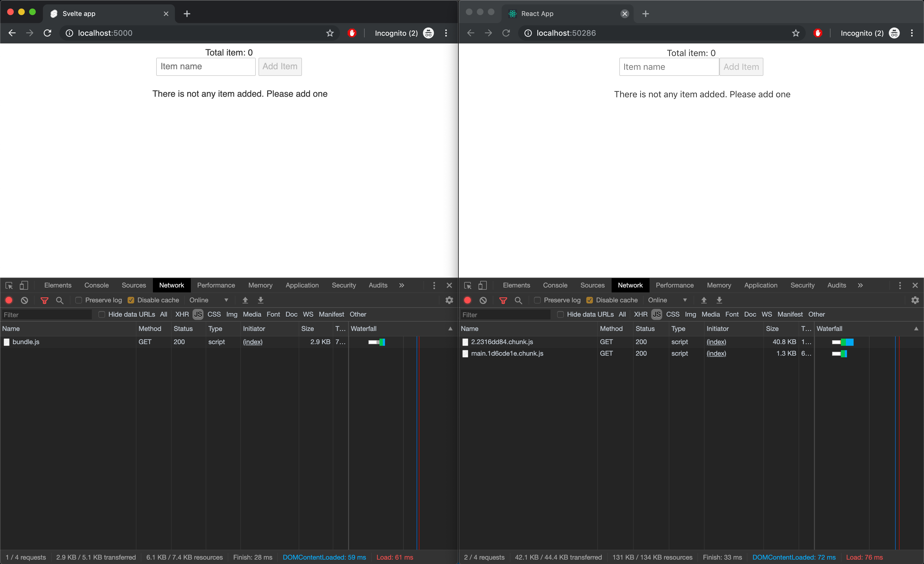The image size is (924, 564).
Task: Bookmark localhost:5000 with the star icon
Action: pyautogui.click(x=330, y=33)
